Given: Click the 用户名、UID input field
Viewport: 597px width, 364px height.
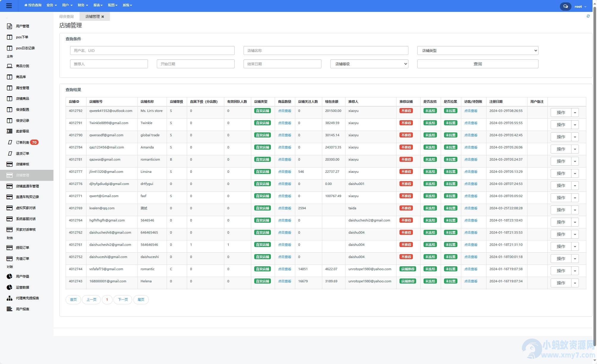Looking at the screenshot, I should click(152, 50).
